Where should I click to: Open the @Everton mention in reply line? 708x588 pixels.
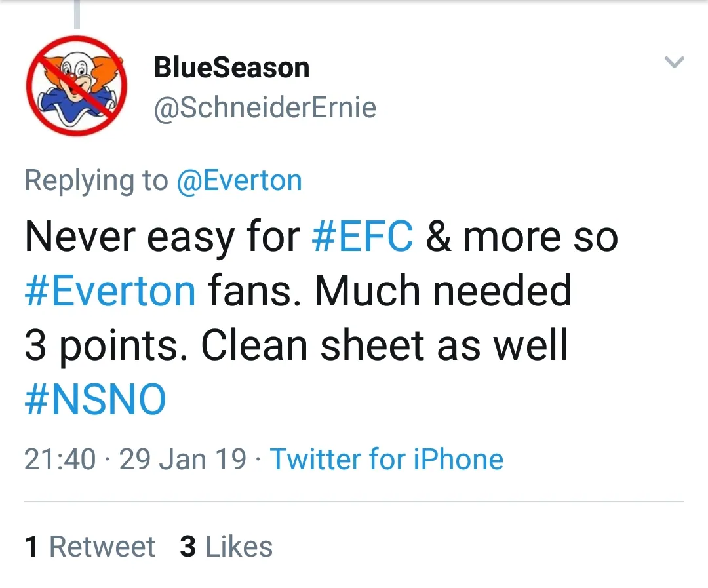(x=239, y=180)
